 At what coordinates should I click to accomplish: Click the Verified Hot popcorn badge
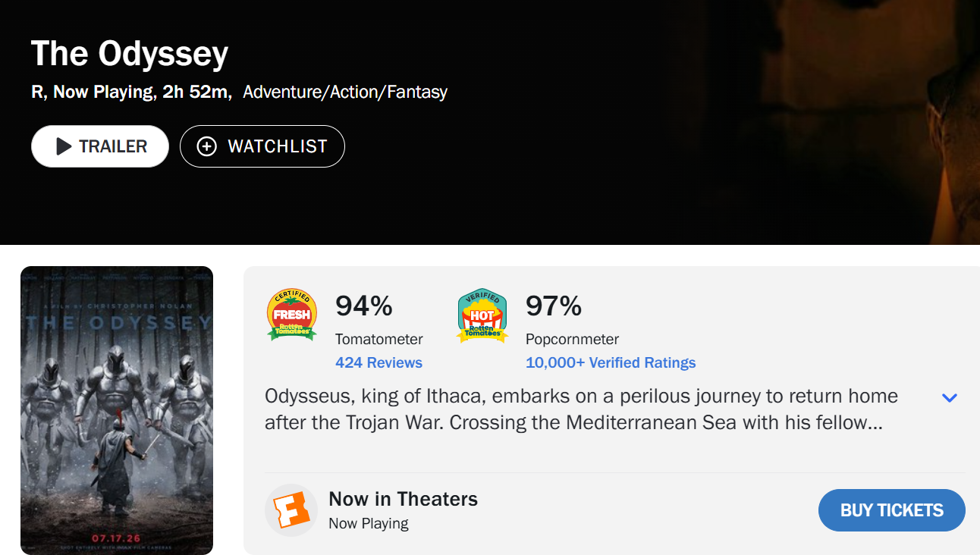(x=482, y=315)
